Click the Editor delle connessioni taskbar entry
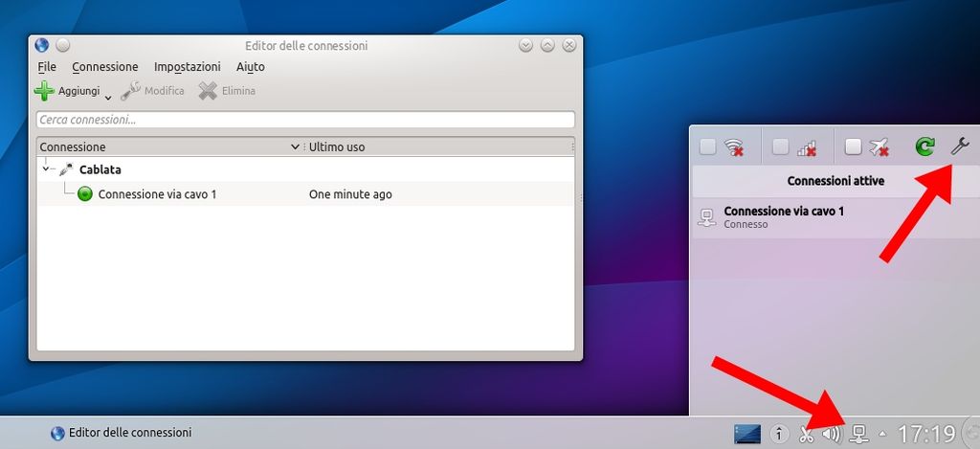This screenshot has width=980, height=449. (122, 433)
